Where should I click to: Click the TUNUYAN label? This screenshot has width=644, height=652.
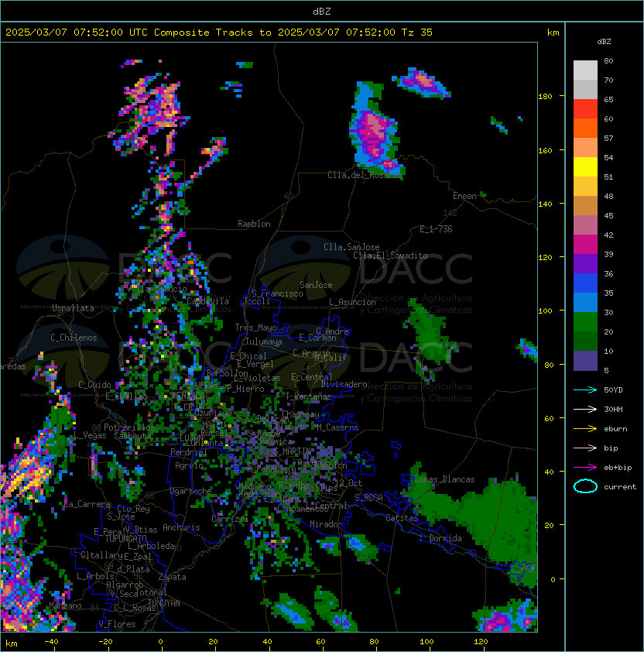[164, 603]
